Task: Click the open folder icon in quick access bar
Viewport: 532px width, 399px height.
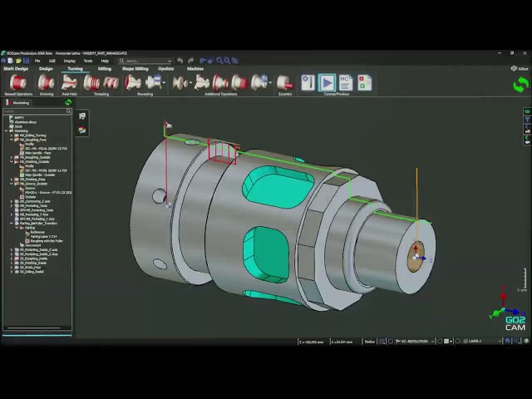Action: click(x=18, y=61)
